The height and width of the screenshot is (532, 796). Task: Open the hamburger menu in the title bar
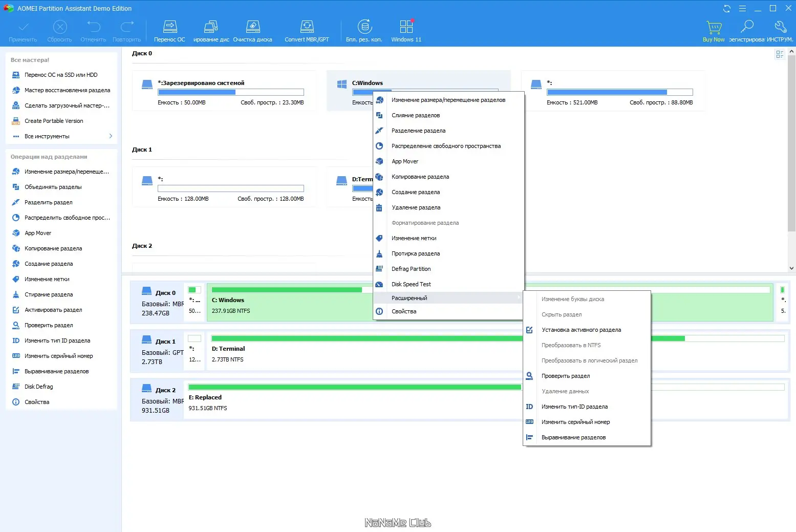point(742,9)
